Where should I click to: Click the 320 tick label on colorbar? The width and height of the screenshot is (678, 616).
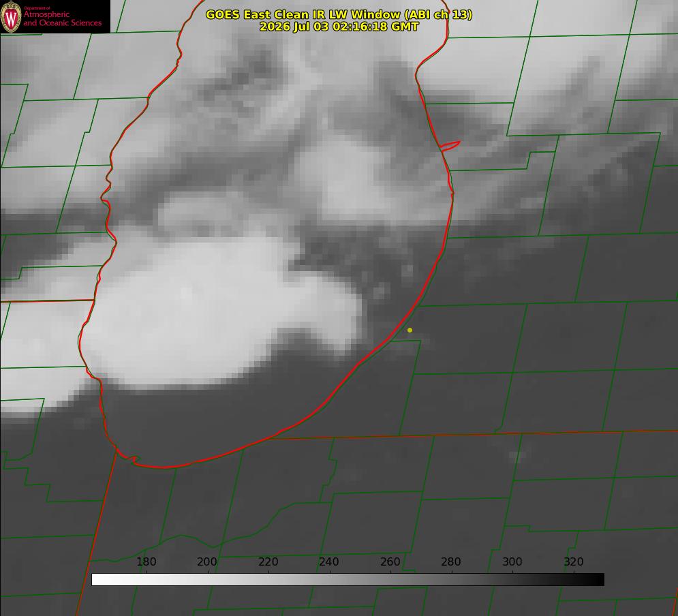(574, 561)
